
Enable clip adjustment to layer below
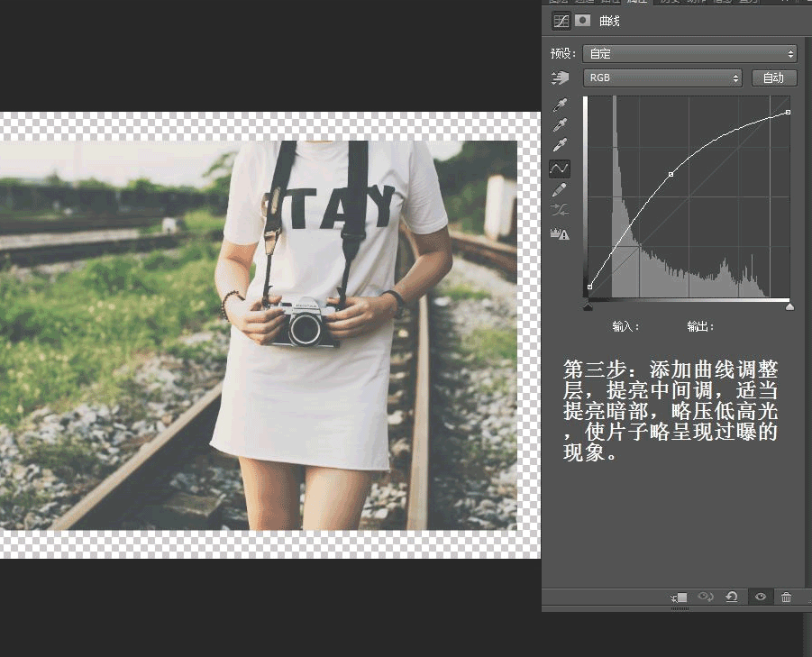[680, 596]
